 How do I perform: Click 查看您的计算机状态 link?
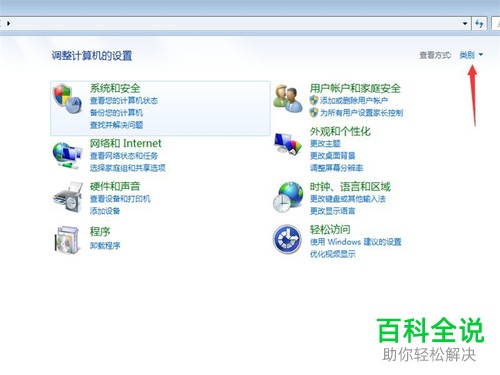pyautogui.click(x=124, y=101)
